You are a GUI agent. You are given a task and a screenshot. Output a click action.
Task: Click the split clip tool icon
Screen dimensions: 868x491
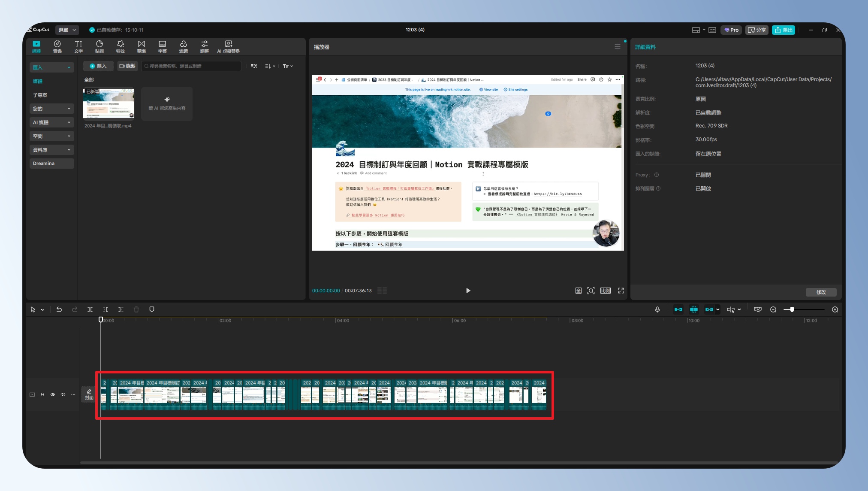(90, 309)
